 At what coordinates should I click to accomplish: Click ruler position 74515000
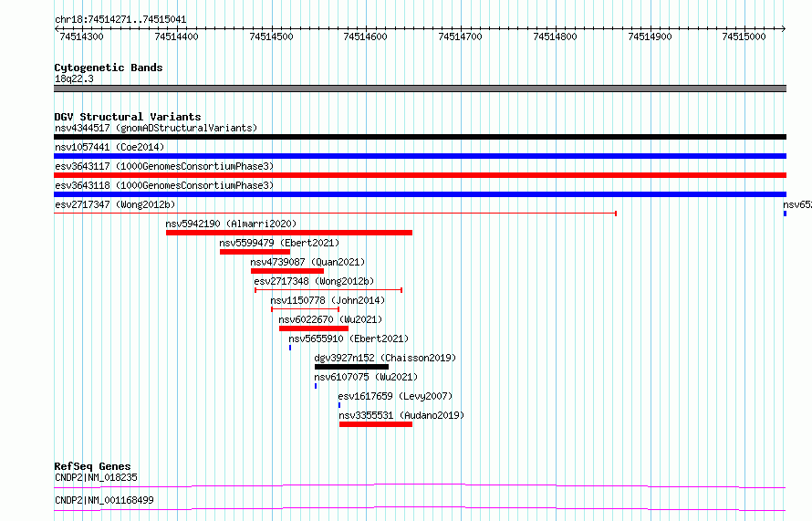click(744, 36)
